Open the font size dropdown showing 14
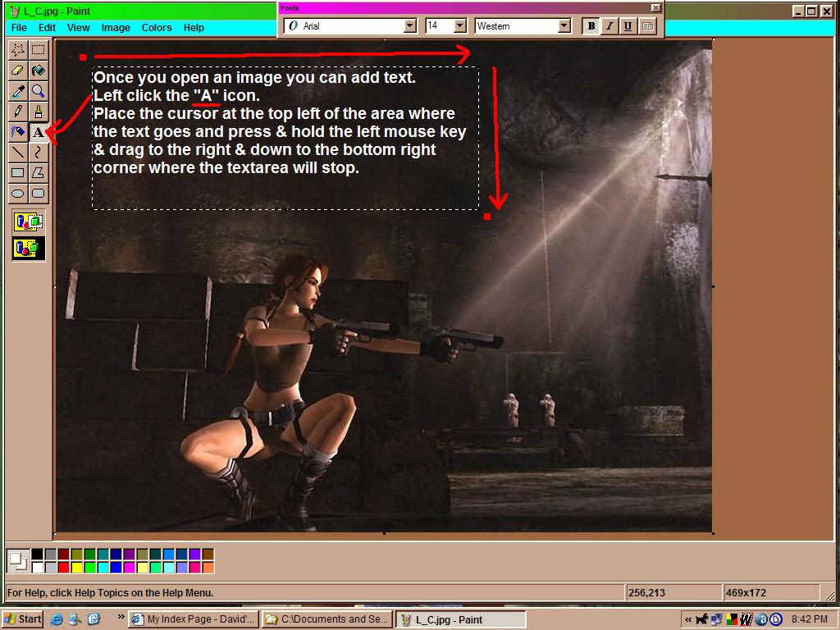This screenshot has width=840, height=630. (459, 26)
